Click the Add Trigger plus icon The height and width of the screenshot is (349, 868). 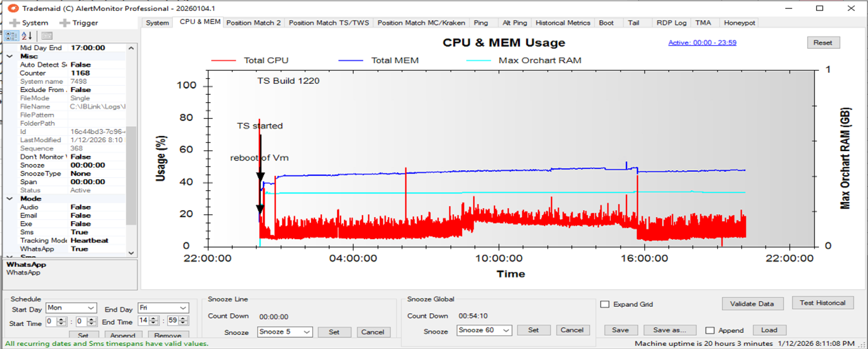coord(65,23)
